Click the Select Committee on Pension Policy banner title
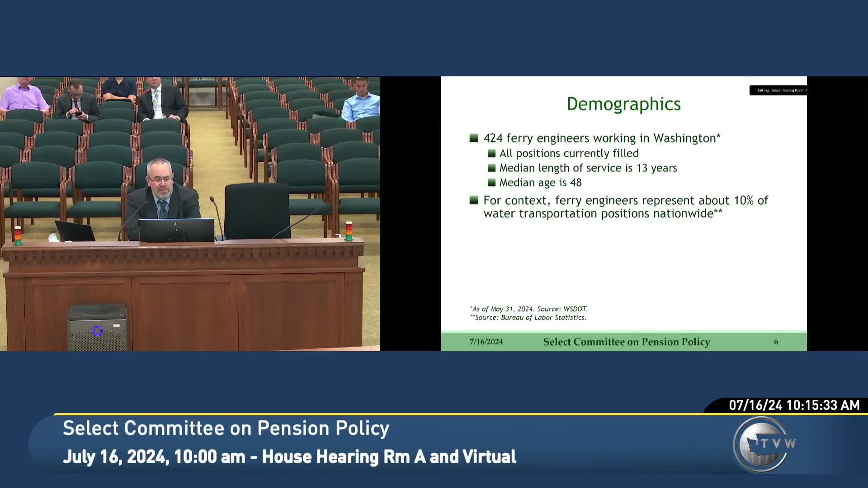The height and width of the screenshot is (488, 868). [226, 428]
